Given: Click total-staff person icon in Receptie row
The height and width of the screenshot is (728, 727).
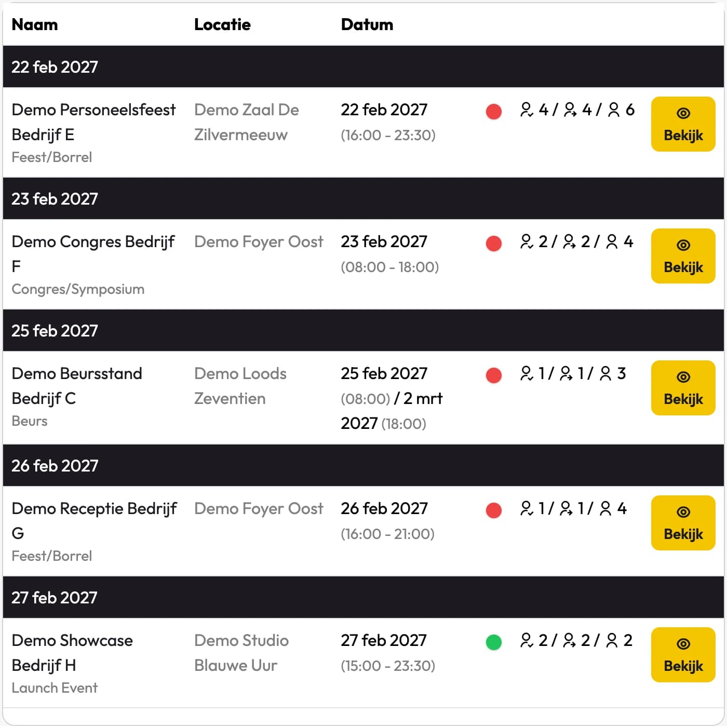Looking at the screenshot, I should click(605, 508).
